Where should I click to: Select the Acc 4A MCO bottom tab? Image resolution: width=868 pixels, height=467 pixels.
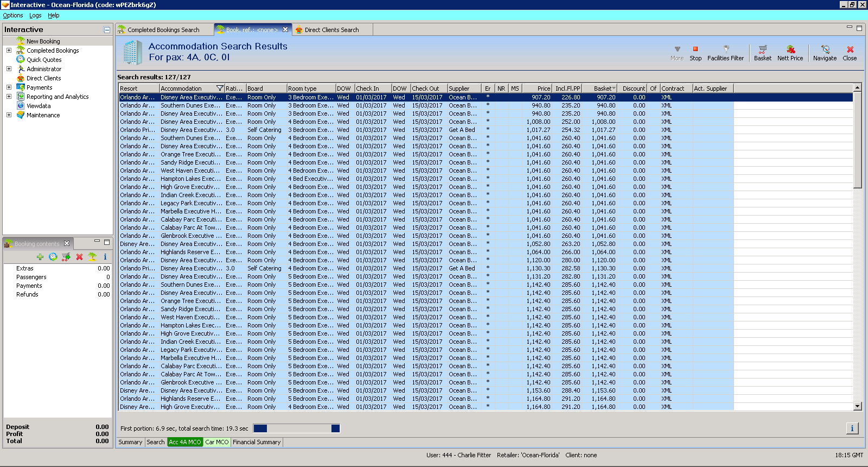click(185, 442)
